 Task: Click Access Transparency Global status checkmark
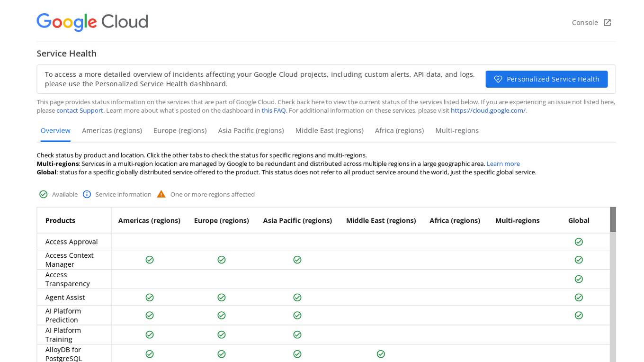coord(579,279)
